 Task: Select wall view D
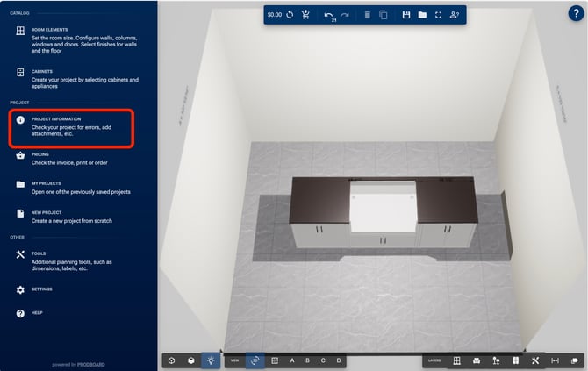coord(338,360)
